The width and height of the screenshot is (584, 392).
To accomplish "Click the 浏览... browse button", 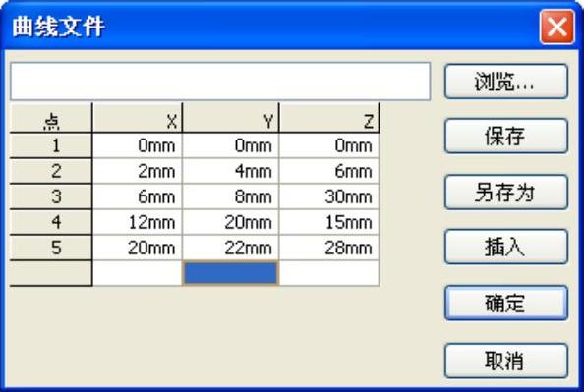I will [x=506, y=82].
